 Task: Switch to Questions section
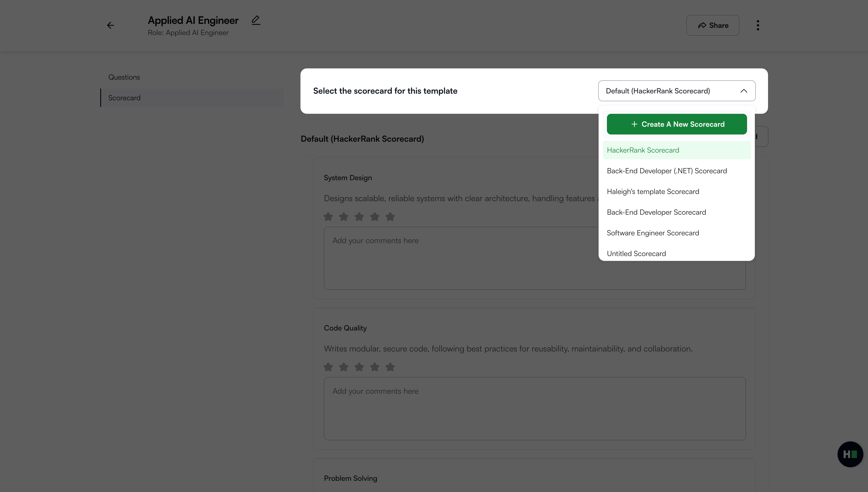tap(124, 77)
